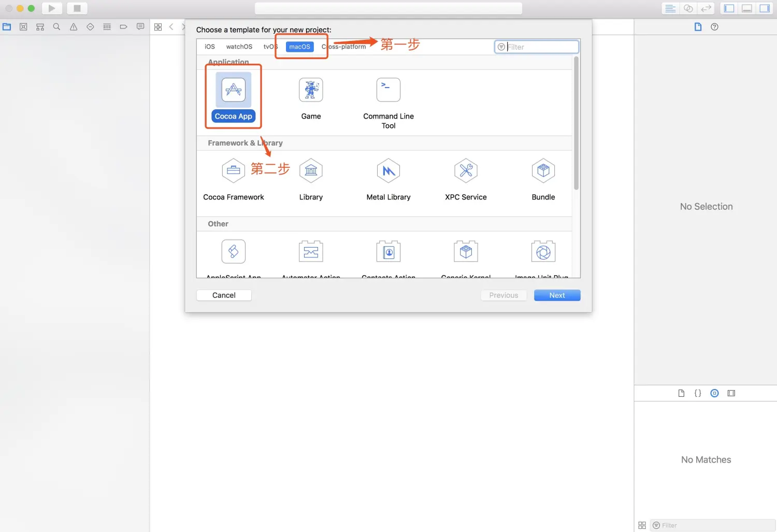
Task: Choose the Bundle template
Action: [543, 180]
